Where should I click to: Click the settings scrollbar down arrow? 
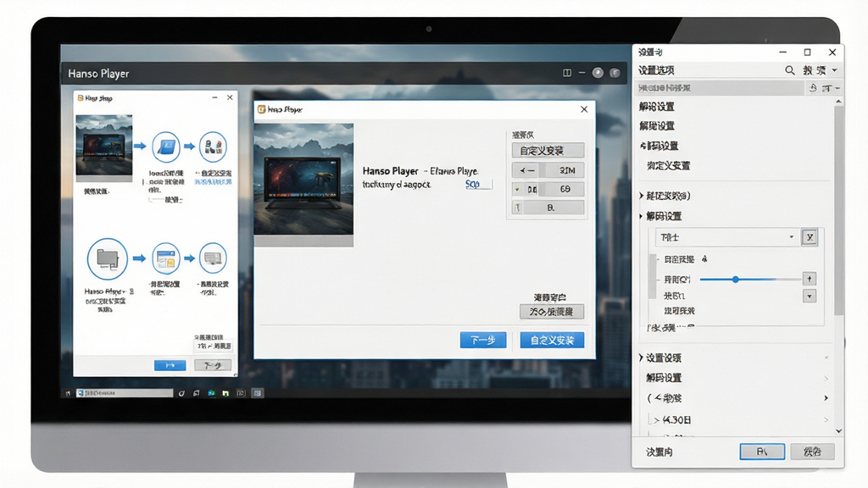click(838, 431)
